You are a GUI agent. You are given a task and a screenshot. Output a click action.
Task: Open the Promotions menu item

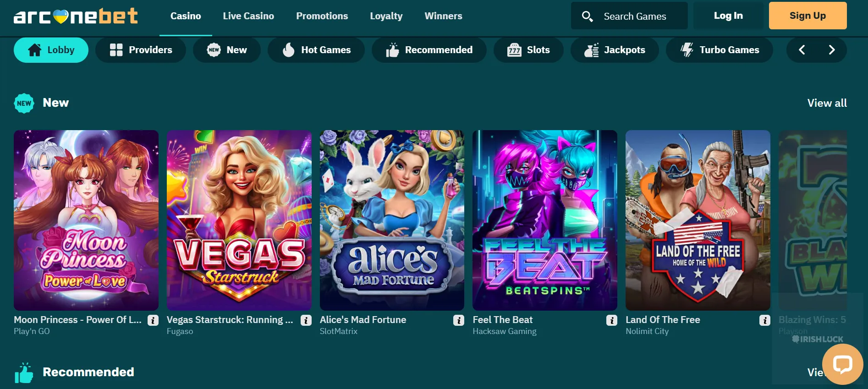pos(322,16)
